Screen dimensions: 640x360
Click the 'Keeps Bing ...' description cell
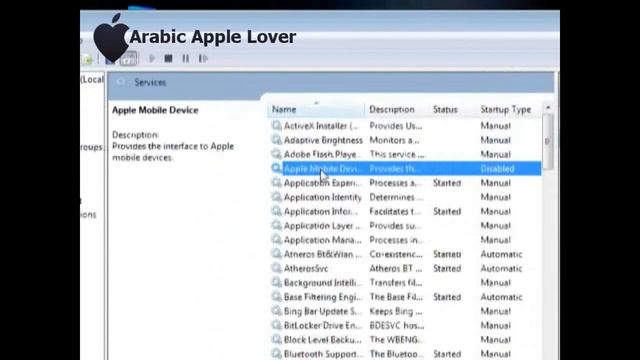pos(396,311)
